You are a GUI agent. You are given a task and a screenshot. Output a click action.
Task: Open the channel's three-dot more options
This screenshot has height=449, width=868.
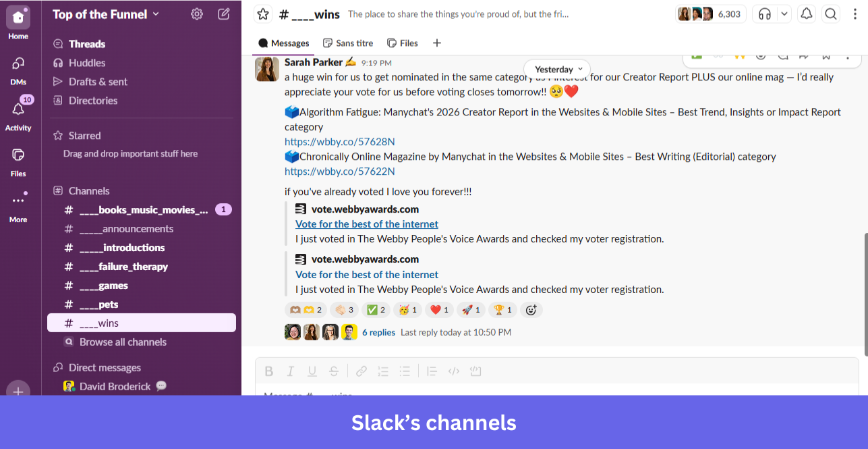click(x=855, y=14)
